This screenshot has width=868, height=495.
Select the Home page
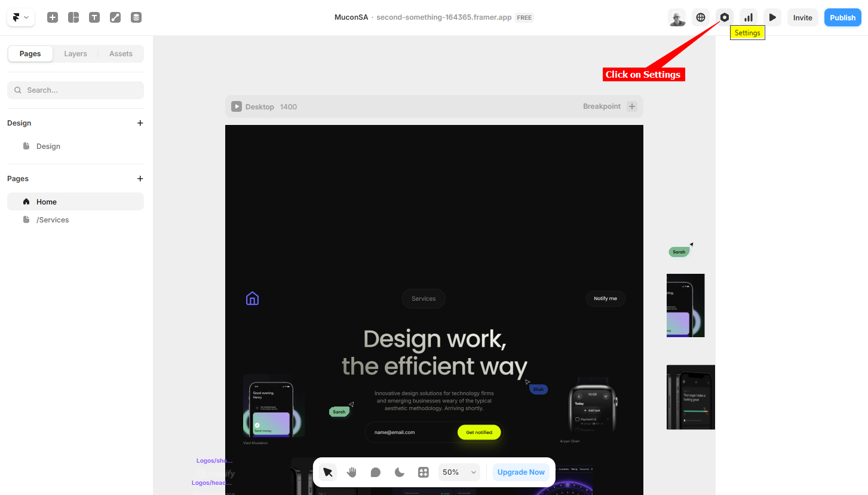tap(75, 201)
